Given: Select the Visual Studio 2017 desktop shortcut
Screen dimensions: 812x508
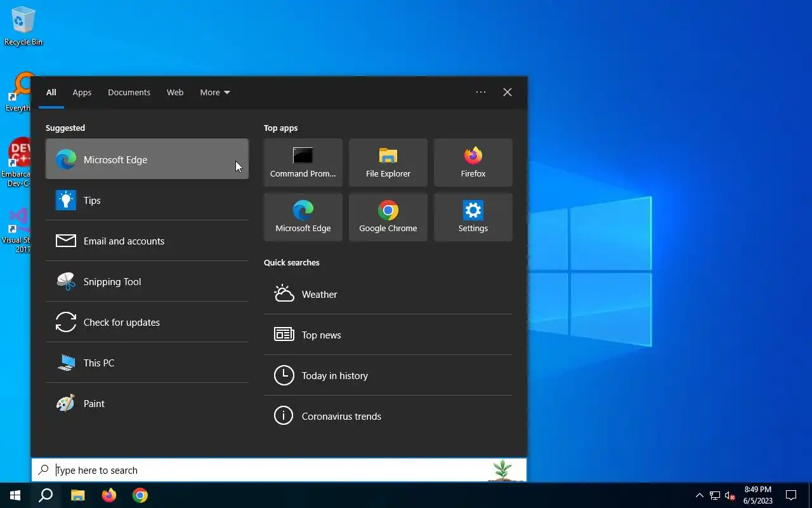Looking at the screenshot, I should [16, 230].
